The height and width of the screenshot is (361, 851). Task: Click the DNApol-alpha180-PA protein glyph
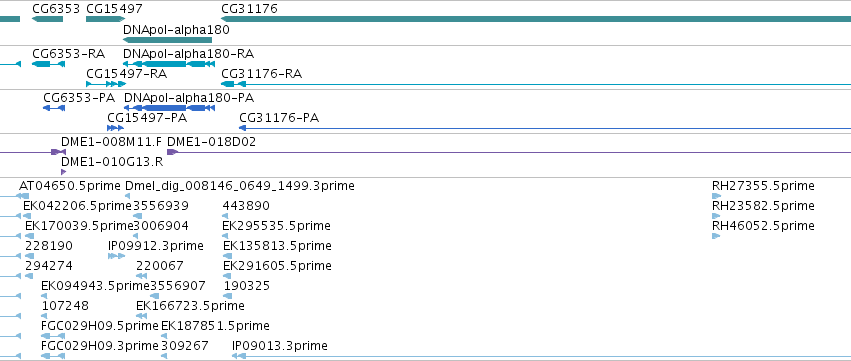point(169,107)
